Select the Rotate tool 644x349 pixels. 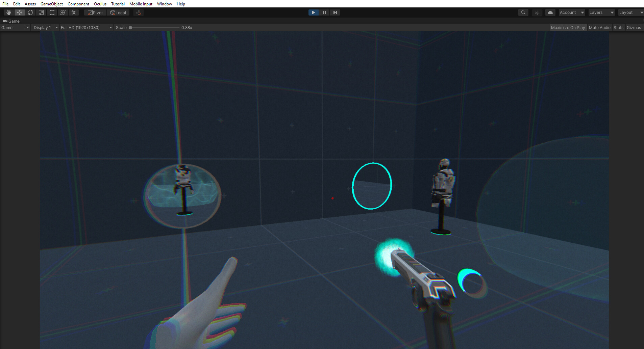[30, 12]
